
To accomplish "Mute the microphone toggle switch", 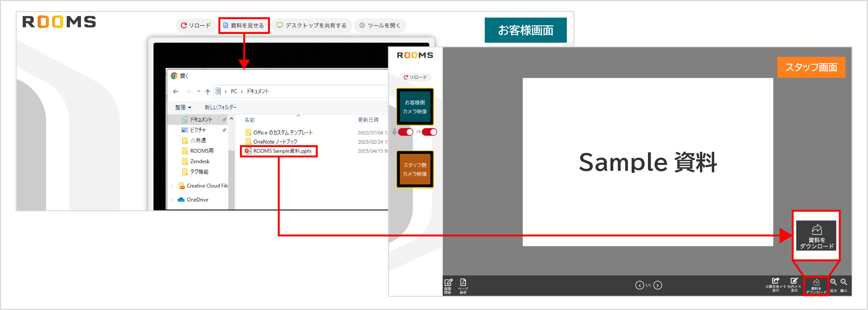I will click(x=405, y=132).
